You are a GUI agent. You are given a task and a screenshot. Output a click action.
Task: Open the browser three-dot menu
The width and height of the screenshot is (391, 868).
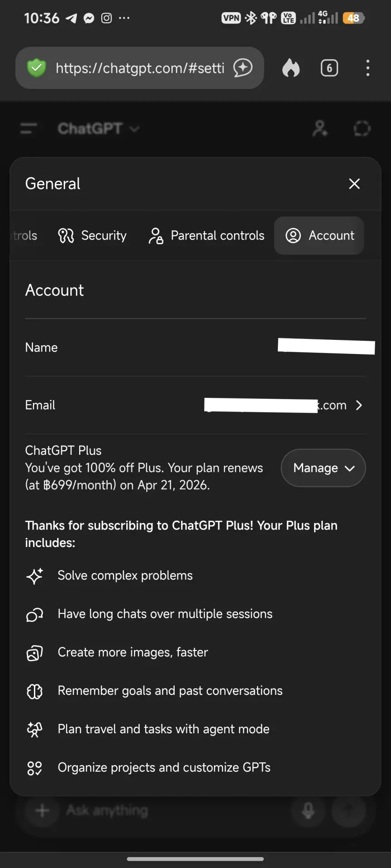pos(368,68)
